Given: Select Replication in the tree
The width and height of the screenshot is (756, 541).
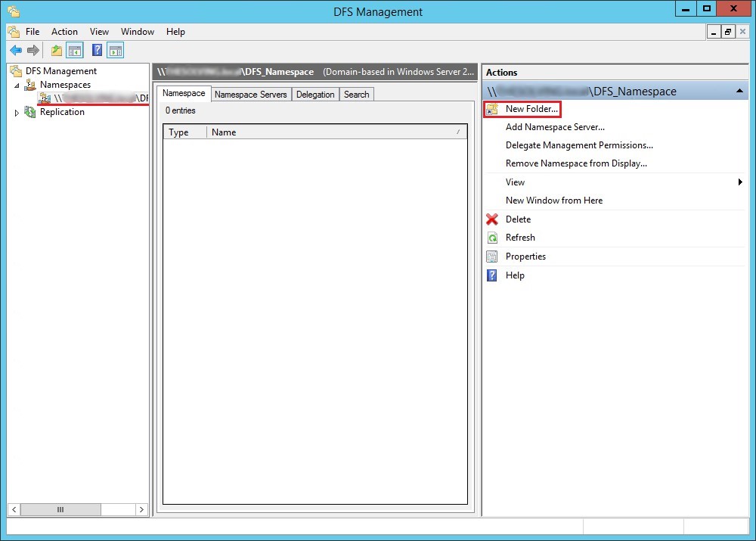Looking at the screenshot, I should 62,112.
